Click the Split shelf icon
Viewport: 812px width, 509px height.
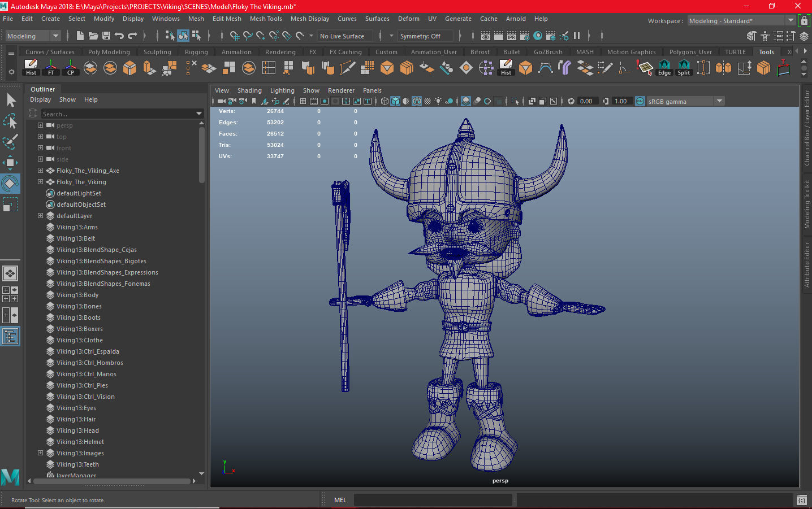coord(684,68)
